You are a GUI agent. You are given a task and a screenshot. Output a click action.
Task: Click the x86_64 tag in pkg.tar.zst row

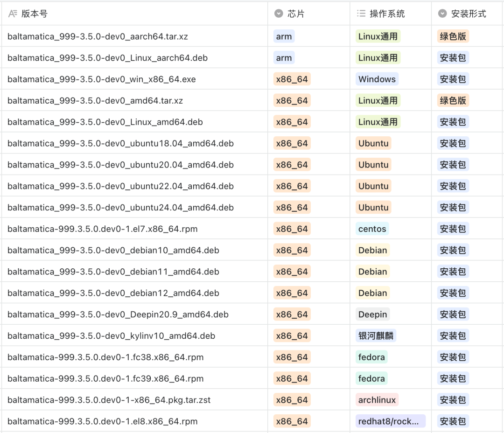pos(292,400)
